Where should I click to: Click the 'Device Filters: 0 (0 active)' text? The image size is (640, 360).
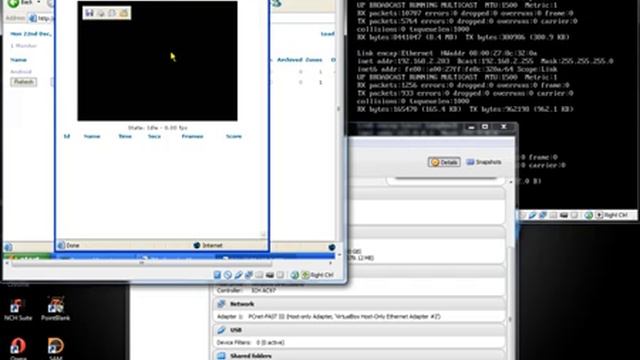251,342
